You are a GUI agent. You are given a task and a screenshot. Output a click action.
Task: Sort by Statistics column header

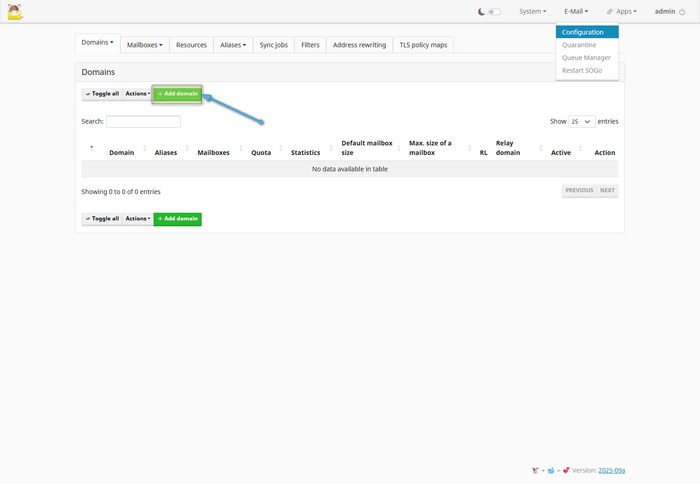[305, 153]
